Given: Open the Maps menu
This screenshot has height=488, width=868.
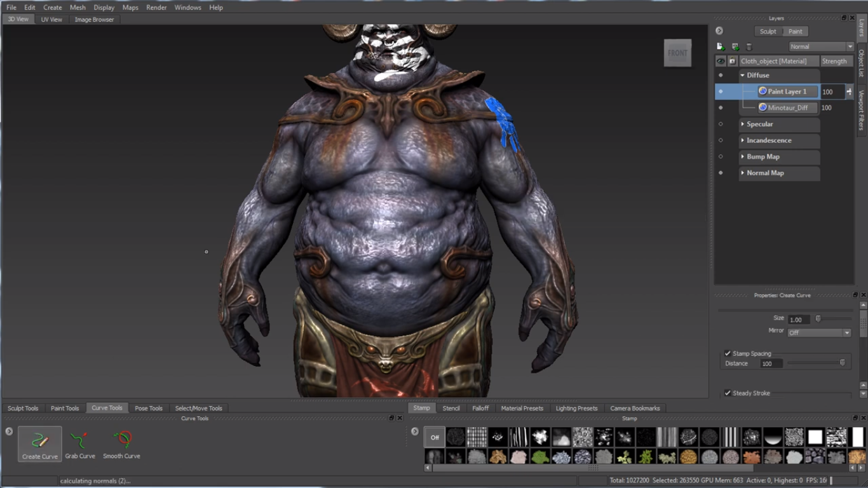Looking at the screenshot, I should click(130, 8).
